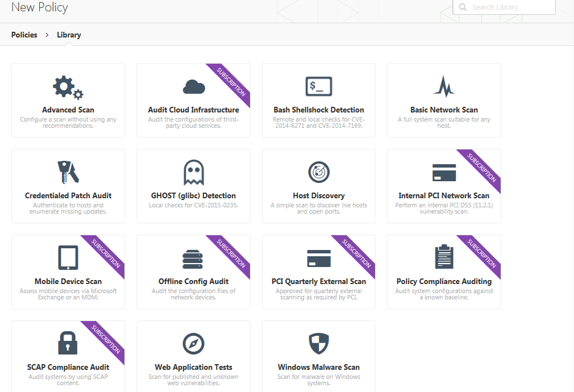
Task: Choose the Web Application Tests title
Action: click(193, 367)
